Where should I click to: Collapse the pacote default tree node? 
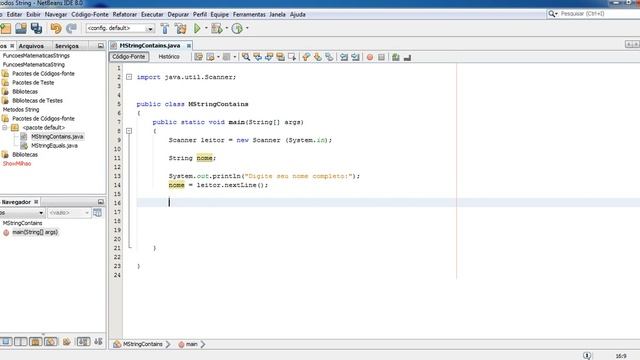(5, 127)
